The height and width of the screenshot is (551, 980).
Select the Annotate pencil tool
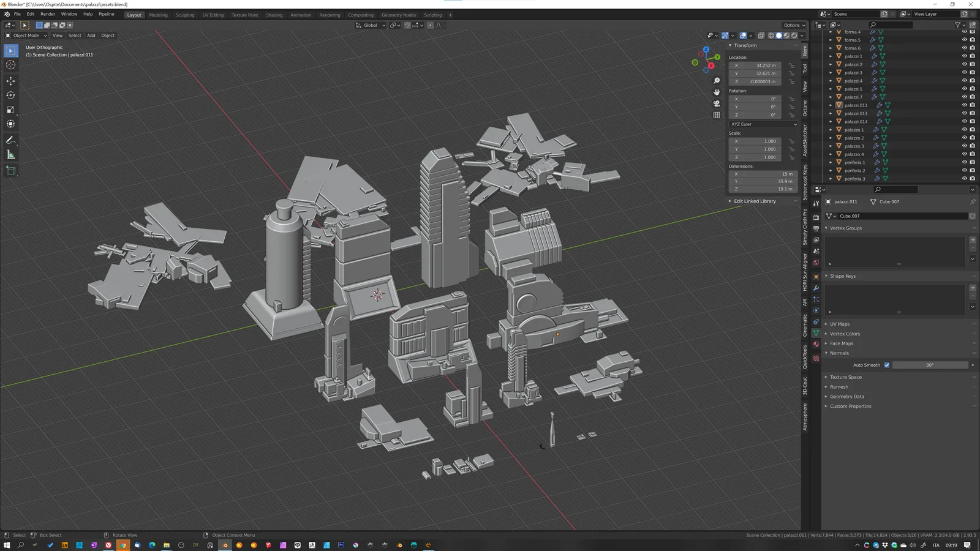pyautogui.click(x=11, y=140)
